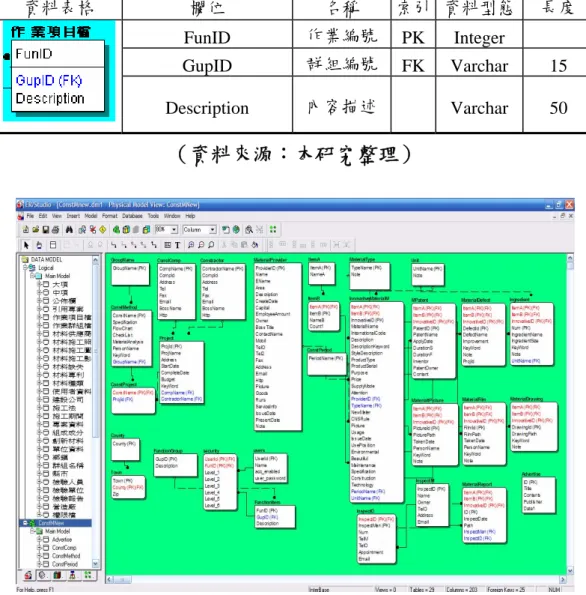Collapse the Logical model tree node
Image resolution: width=586 pixels, height=595 pixels.
click(25, 268)
